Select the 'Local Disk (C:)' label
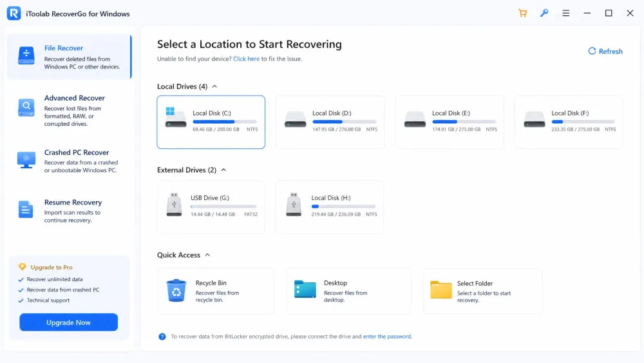 pyautogui.click(x=211, y=113)
